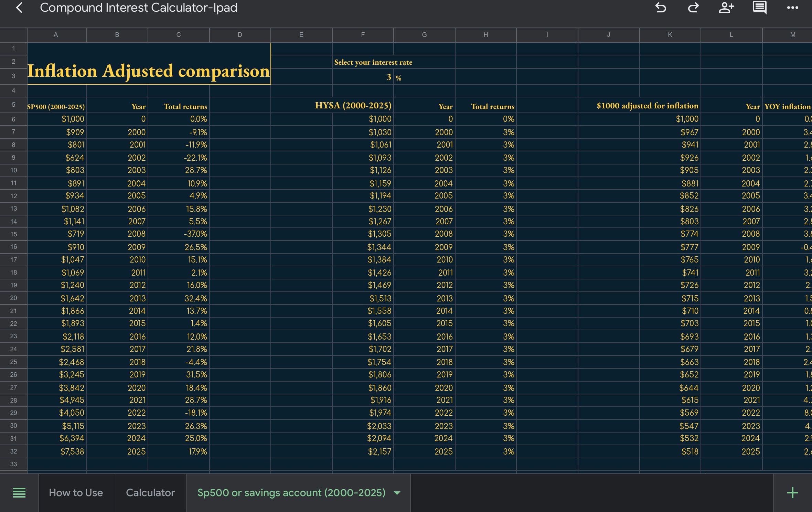Expand Sp500 or savings account tab dropdown
This screenshot has height=512, width=812.
pos(397,493)
